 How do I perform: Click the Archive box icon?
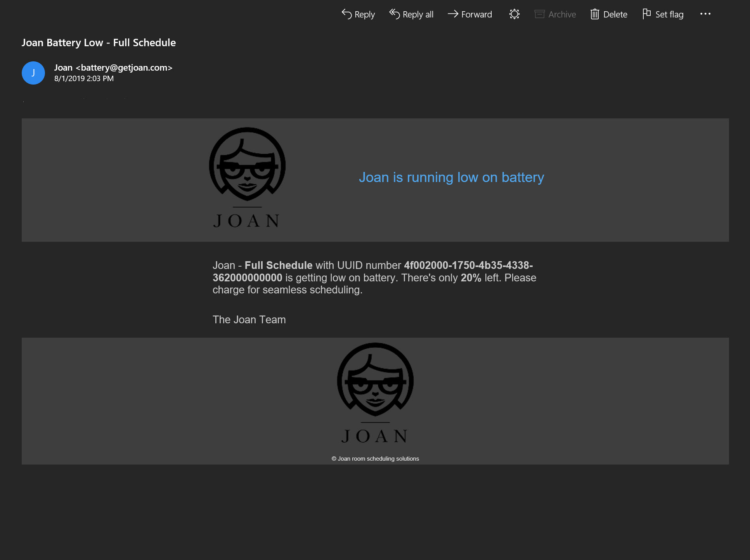(539, 14)
